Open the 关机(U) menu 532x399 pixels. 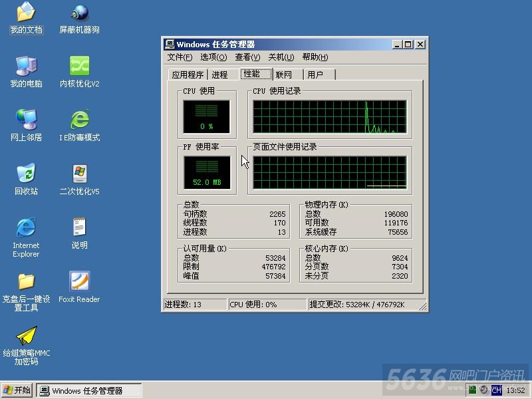281,57
